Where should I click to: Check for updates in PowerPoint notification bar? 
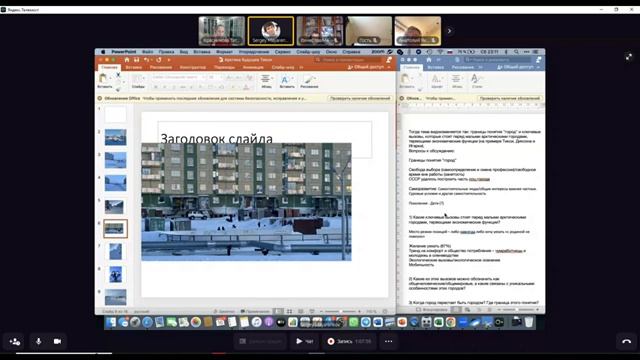360,98
